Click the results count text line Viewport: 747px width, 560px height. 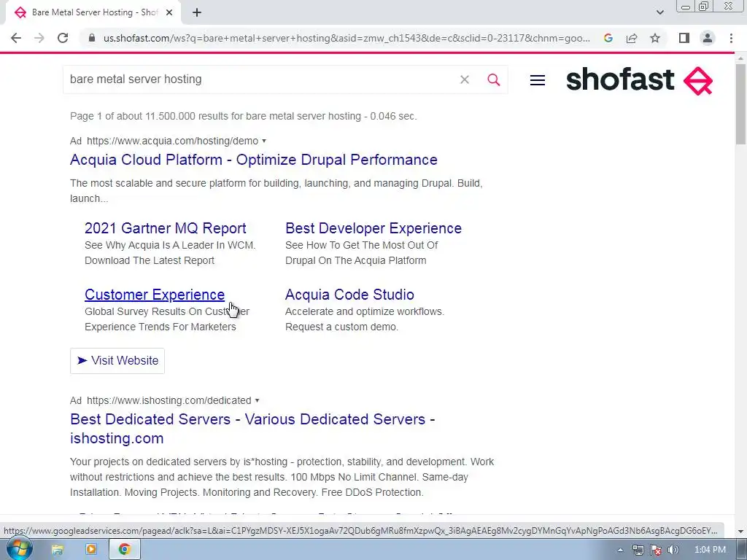click(244, 116)
